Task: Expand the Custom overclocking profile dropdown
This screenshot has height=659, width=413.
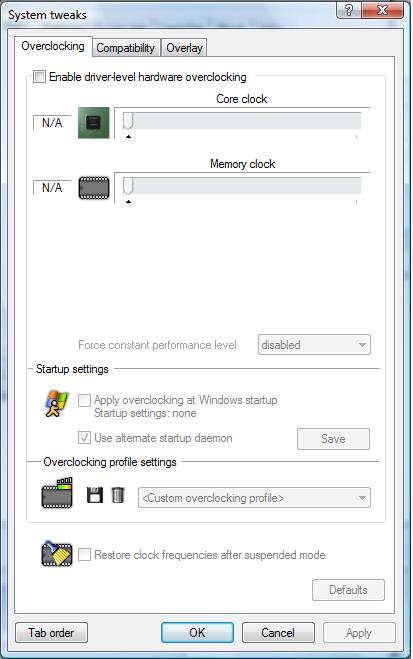Action: [x=254, y=498]
